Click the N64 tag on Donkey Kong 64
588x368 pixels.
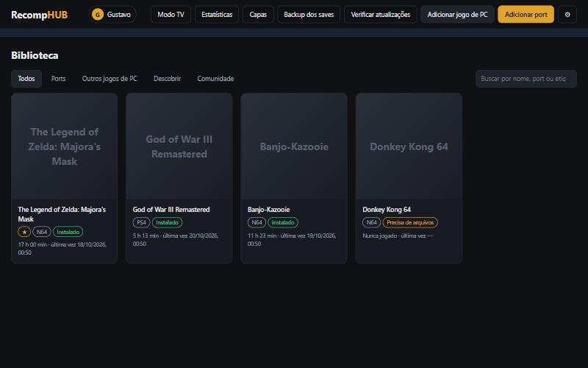372,223
